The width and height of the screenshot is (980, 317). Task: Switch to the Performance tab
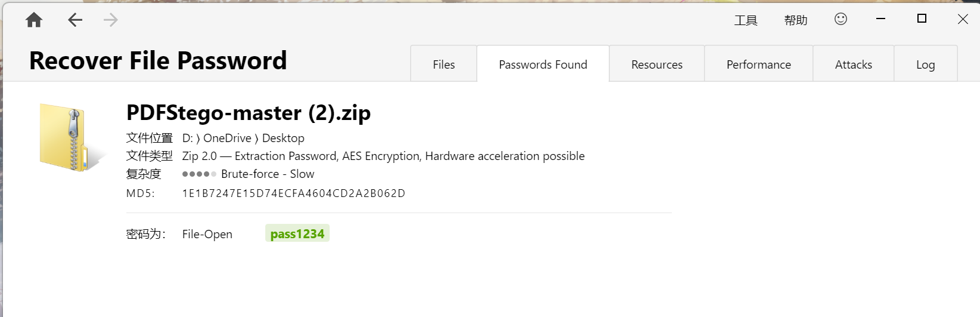758,64
